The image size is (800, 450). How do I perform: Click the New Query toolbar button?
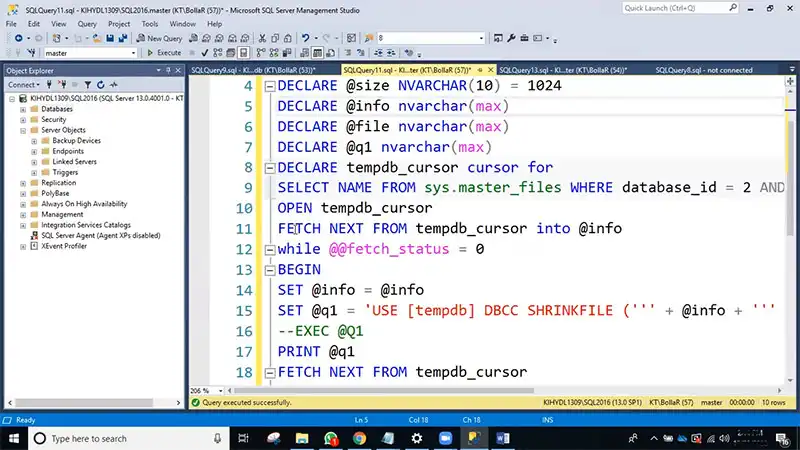tap(159, 38)
